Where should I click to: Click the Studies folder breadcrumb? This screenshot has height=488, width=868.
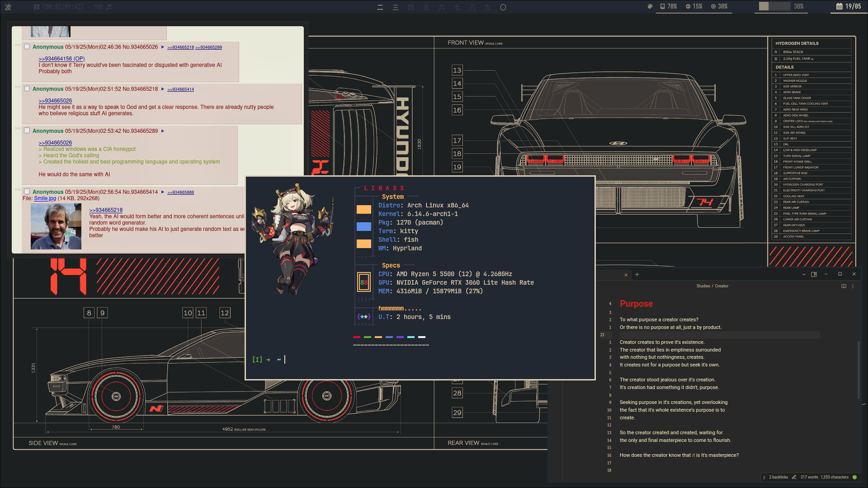coord(703,286)
